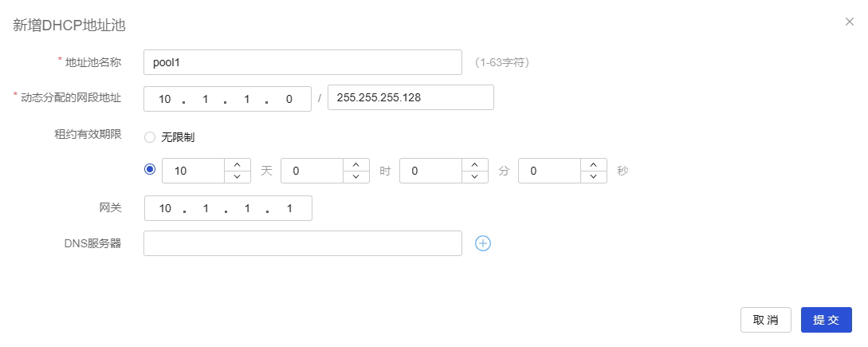Screen dimensions: 868x347
Task: Decrease the lease minutes value
Action: [474, 176]
